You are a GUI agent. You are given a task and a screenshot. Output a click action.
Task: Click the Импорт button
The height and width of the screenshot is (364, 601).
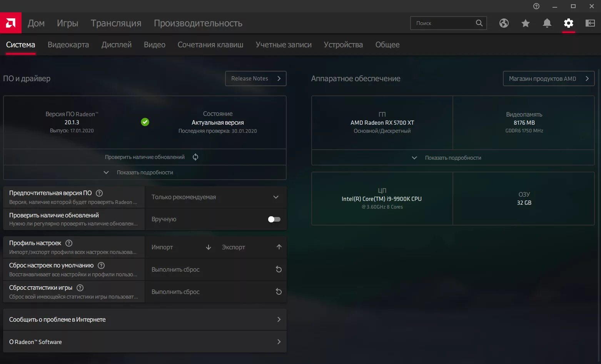(181, 247)
